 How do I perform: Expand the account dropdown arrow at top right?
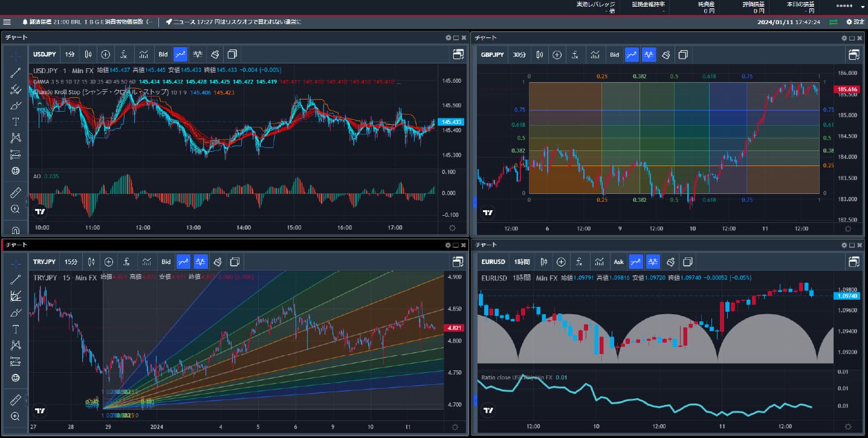coord(863,7)
